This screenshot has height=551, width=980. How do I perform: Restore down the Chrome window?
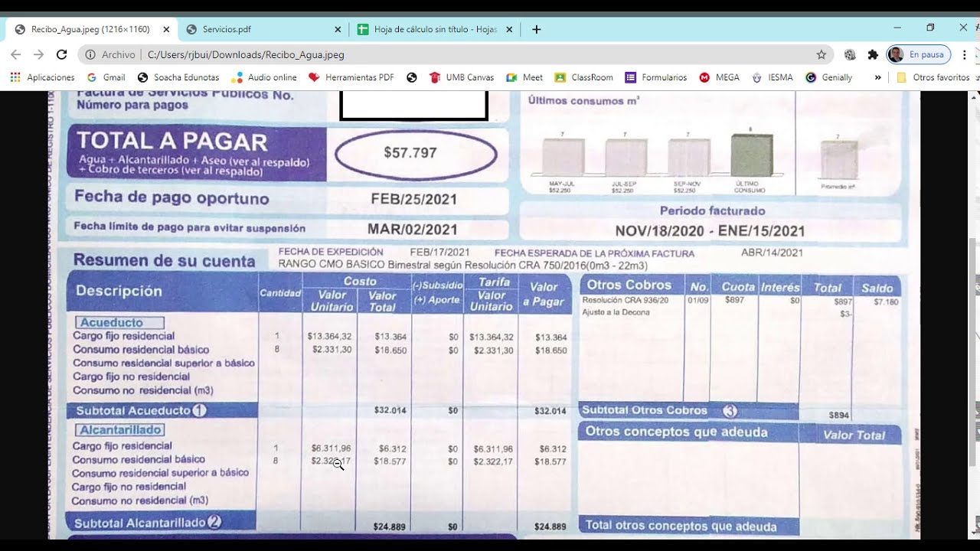click(x=930, y=28)
